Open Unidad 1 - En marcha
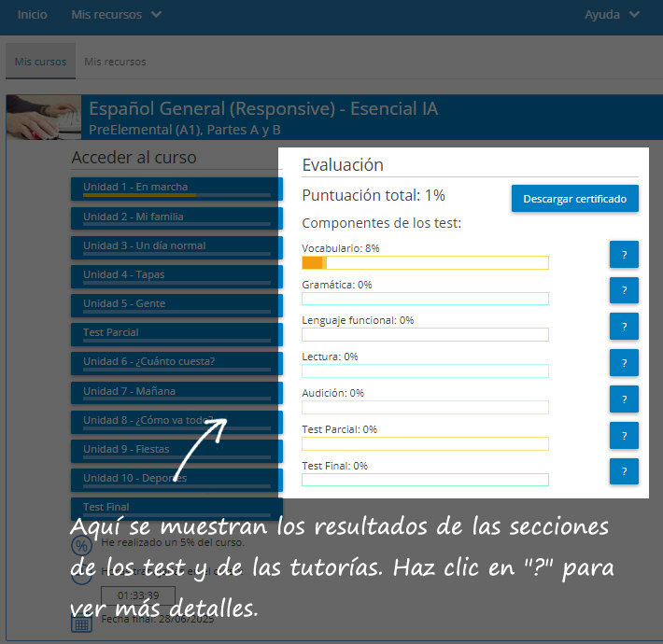 click(176, 188)
